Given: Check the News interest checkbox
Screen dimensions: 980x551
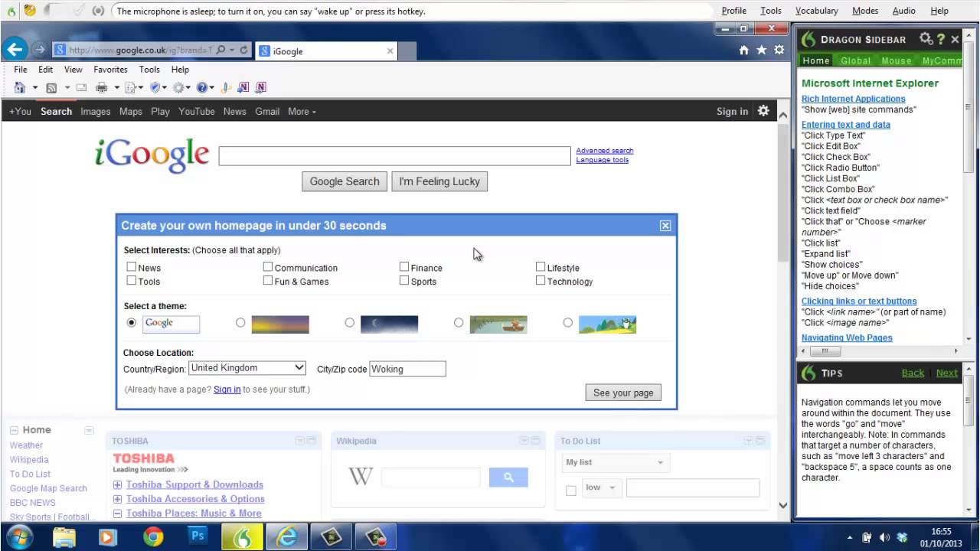Looking at the screenshot, I should (132, 267).
